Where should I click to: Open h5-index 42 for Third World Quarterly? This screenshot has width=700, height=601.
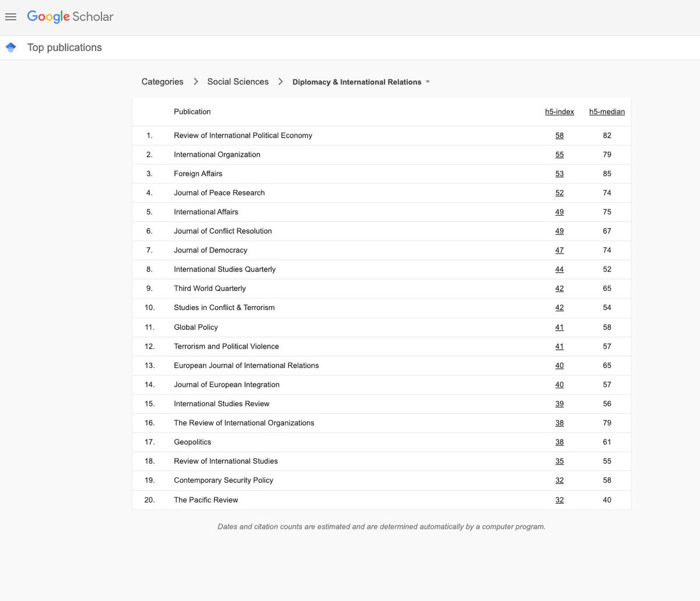click(559, 289)
